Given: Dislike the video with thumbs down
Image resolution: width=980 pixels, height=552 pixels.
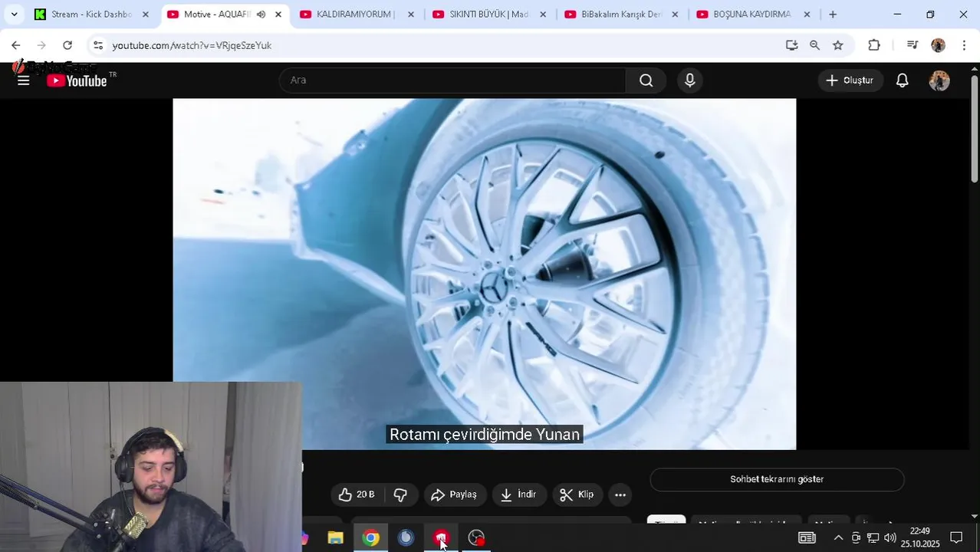Looking at the screenshot, I should point(400,495).
